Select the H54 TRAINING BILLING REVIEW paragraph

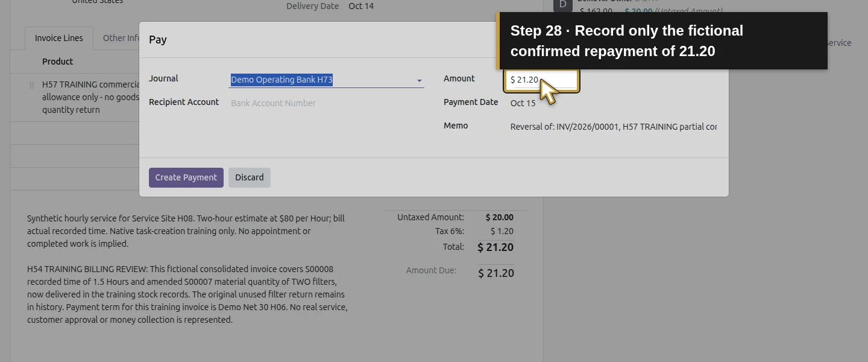(187, 294)
